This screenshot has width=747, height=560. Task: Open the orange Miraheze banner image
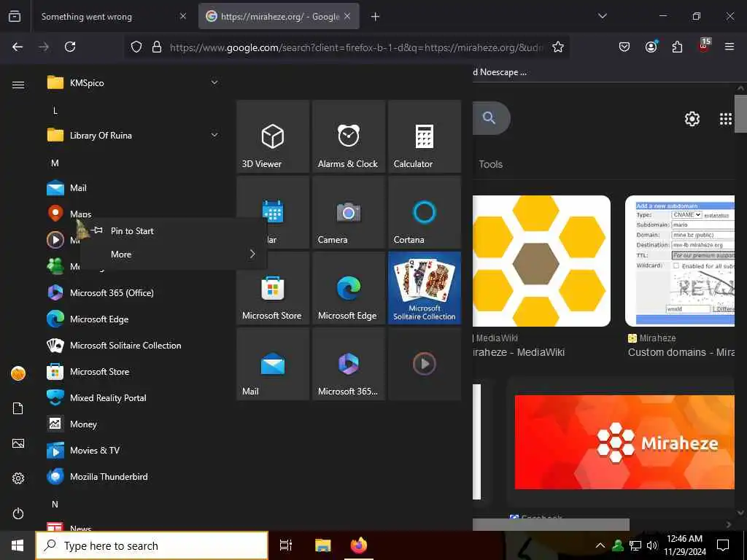pyautogui.click(x=624, y=442)
